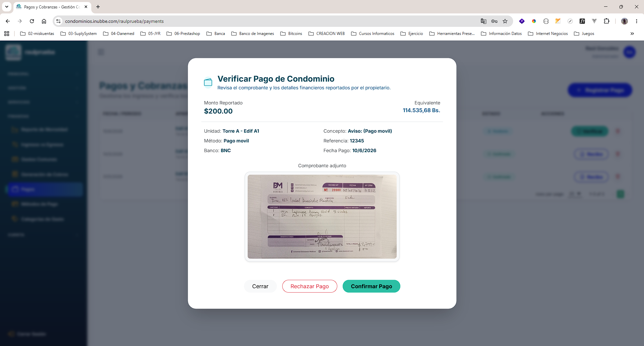Reload the page with refresh icon
The height and width of the screenshot is (346, 644).
[x=32, y=21]
